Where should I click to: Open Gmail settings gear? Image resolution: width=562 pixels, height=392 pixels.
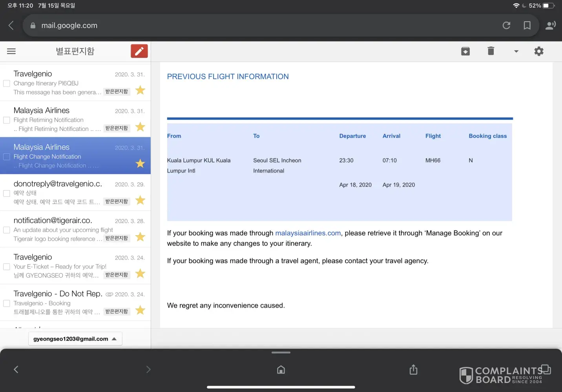539,51
